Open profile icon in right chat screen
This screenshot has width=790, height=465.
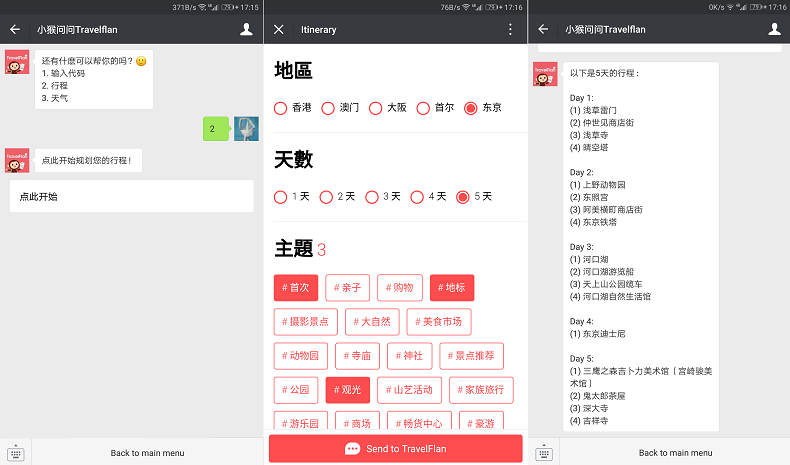point(774,29)
